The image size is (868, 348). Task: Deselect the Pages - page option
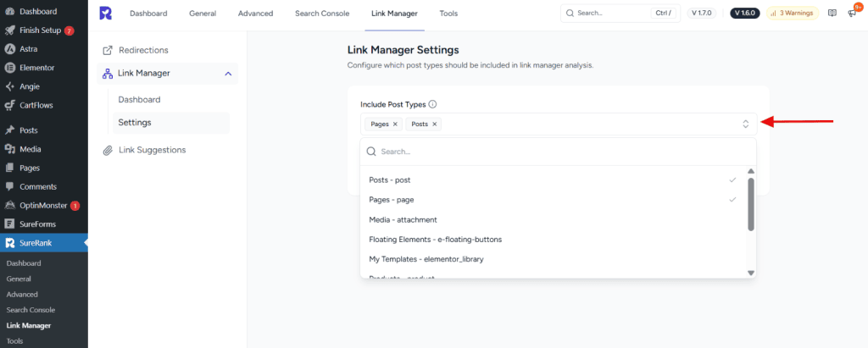[x=554, y=199]
